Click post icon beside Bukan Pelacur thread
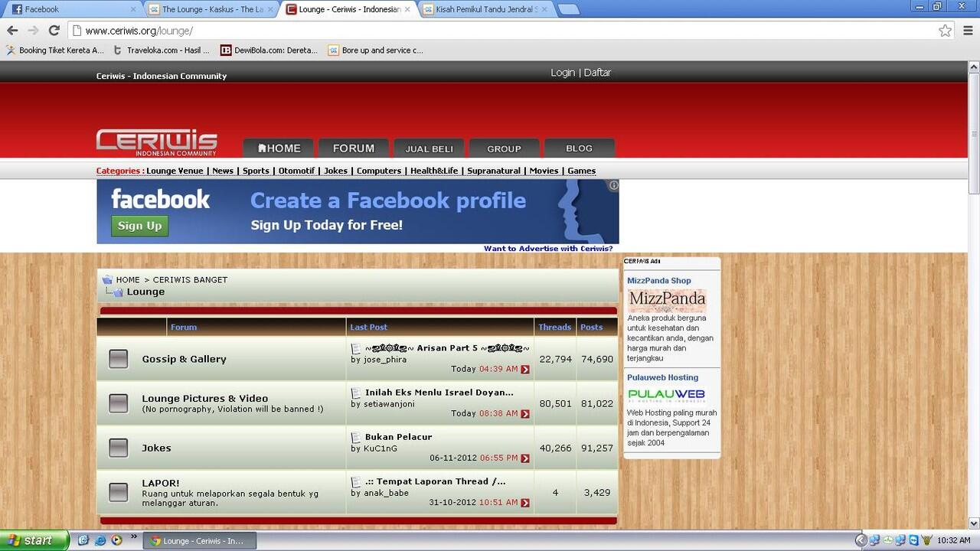 pos(356,438)
